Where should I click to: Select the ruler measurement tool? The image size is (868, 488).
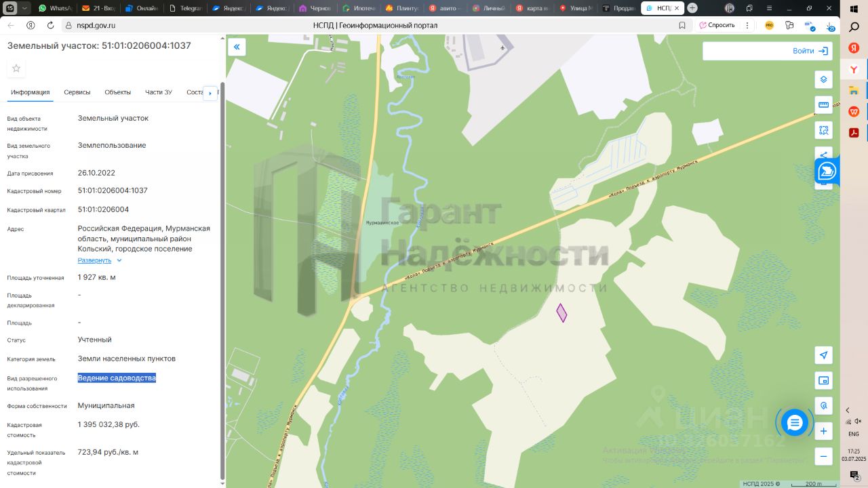pos(823,104)
